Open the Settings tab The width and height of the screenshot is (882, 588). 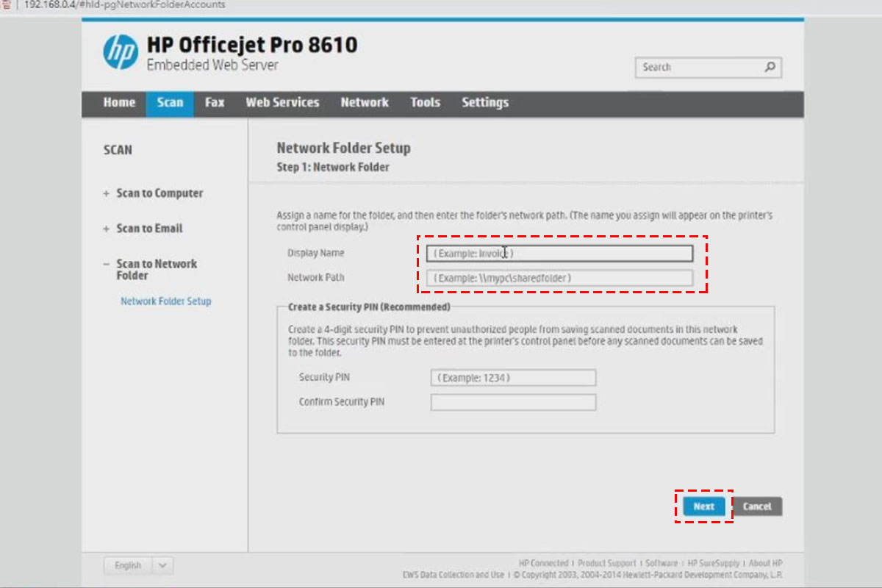click(x=485, y=103)
